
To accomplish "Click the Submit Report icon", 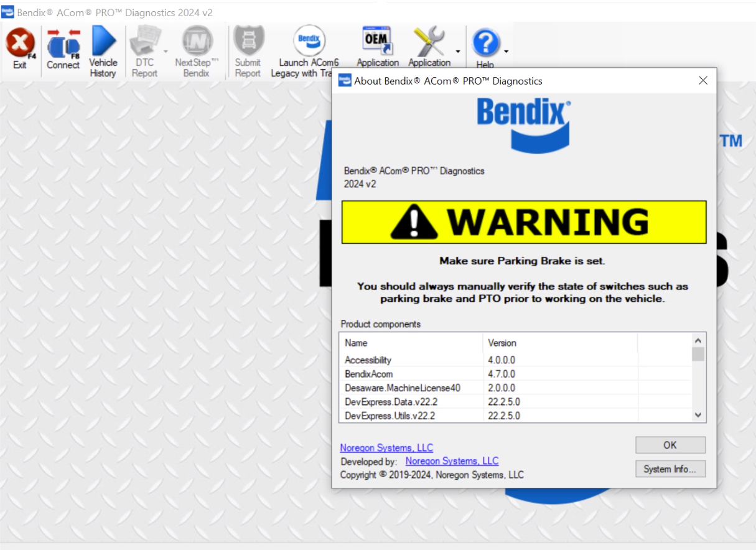I will [248, 42].
